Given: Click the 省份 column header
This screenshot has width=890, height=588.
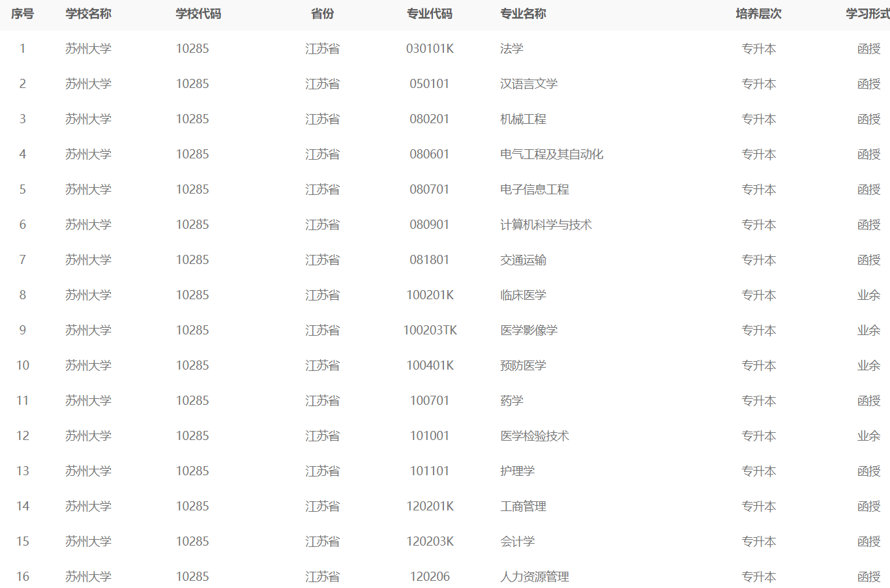Looking at the screenshot, I should coord(322,14).
